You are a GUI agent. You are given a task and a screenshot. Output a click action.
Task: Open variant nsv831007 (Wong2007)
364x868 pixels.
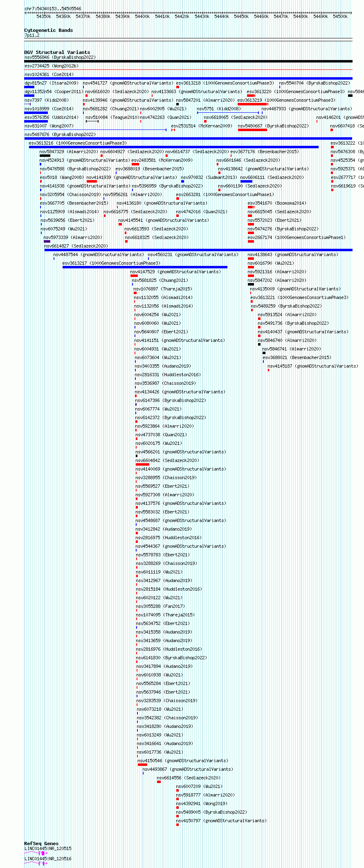coord(49,126)
